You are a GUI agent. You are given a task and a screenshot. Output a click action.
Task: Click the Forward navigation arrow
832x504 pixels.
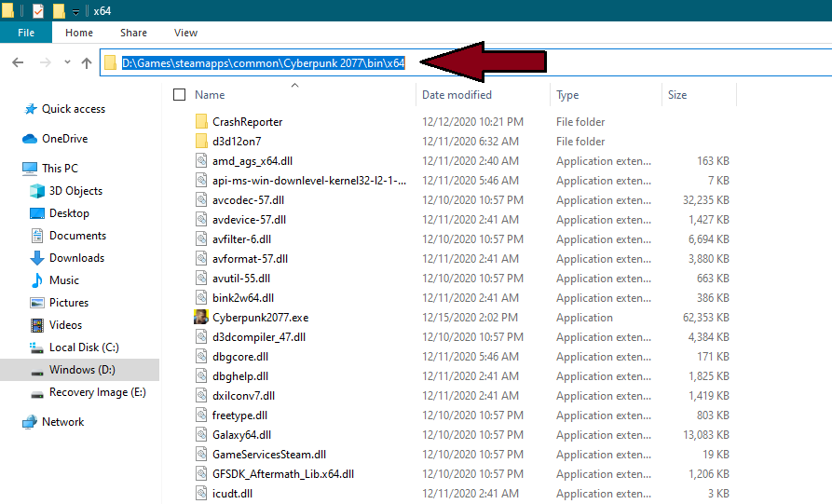46,62
